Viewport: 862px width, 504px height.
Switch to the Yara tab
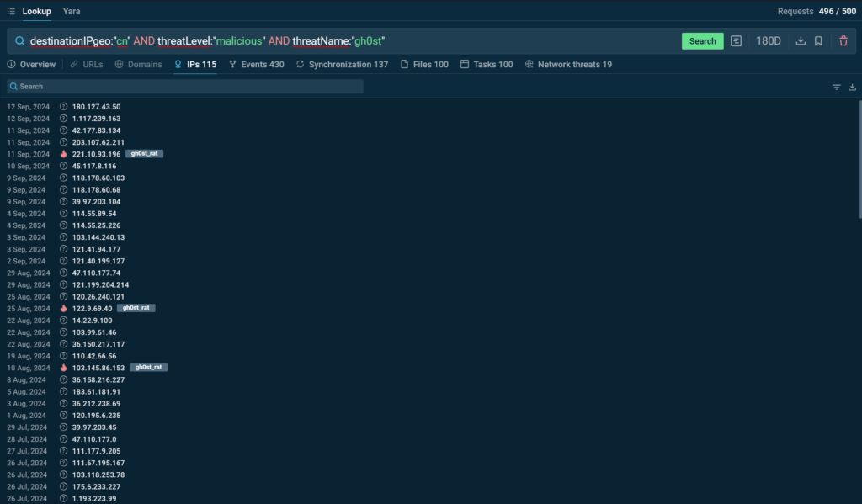pyautogui.click(x=72, y=12)
